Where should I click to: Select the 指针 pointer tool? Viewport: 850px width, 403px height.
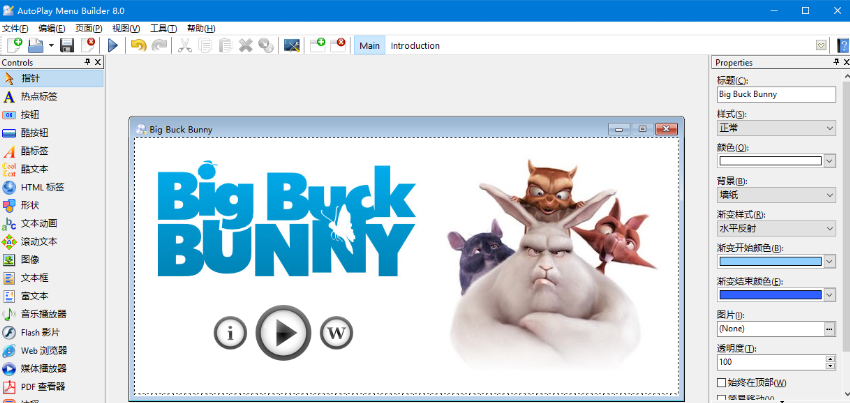click(x=52, y=79)
